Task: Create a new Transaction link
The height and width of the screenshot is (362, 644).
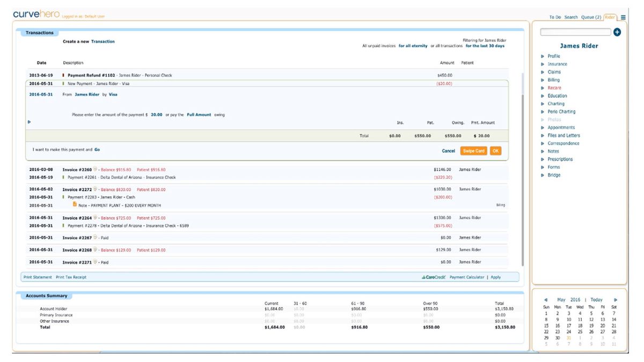Action: coord(103,41)
